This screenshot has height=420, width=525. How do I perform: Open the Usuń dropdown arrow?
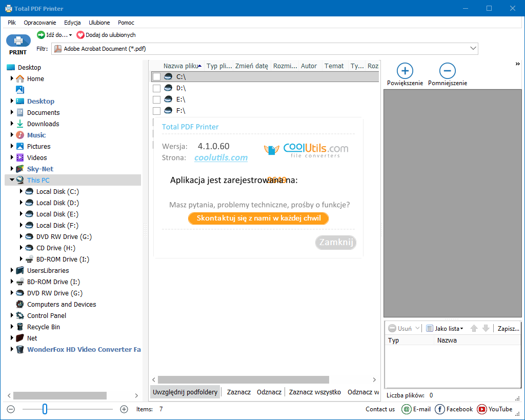tap(417, 328)
